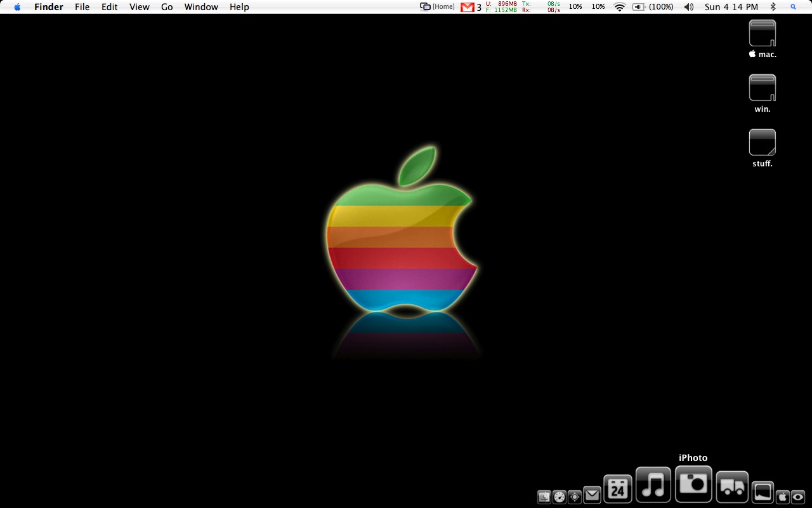Open the File menu

[82, 7]
